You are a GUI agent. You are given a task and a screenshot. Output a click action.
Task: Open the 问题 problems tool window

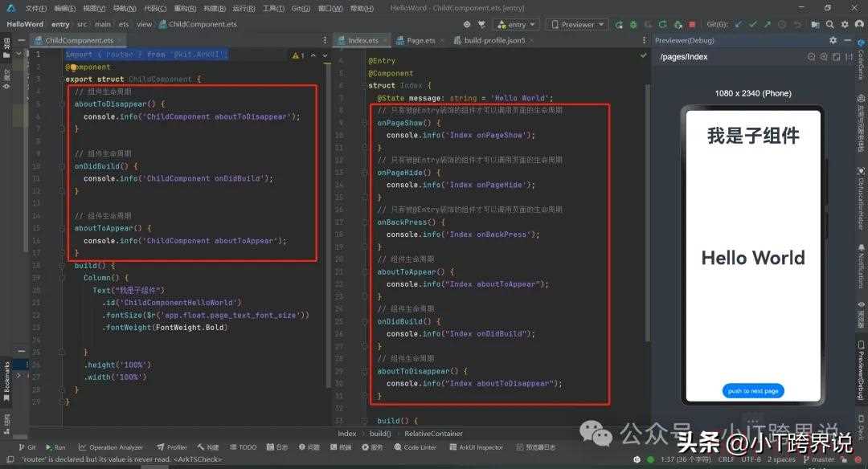[x=309, y=447]
